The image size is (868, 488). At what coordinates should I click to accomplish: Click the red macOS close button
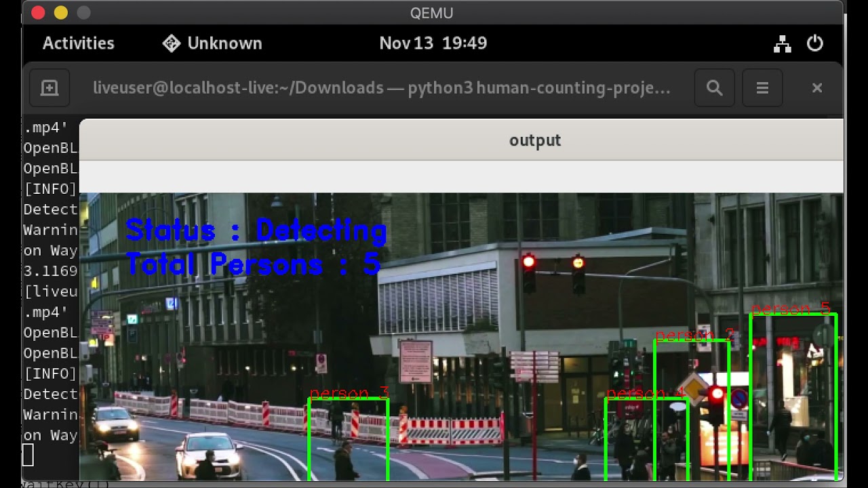click(39, 13)
